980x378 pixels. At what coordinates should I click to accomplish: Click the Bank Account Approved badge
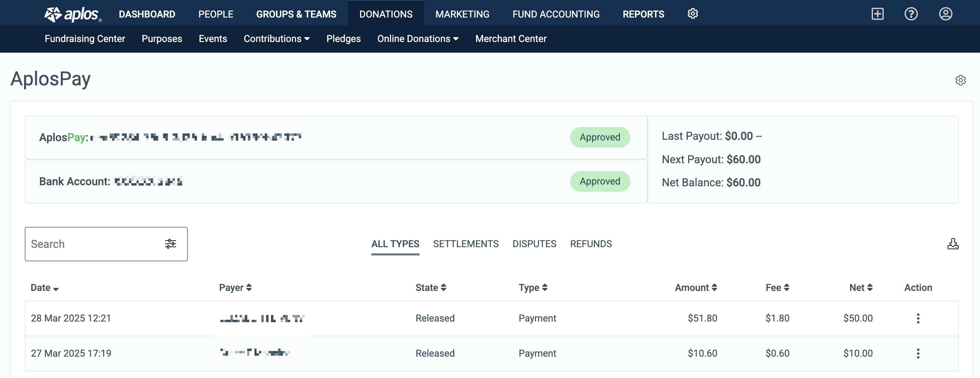pyautogui.click(x=600, y=181)
